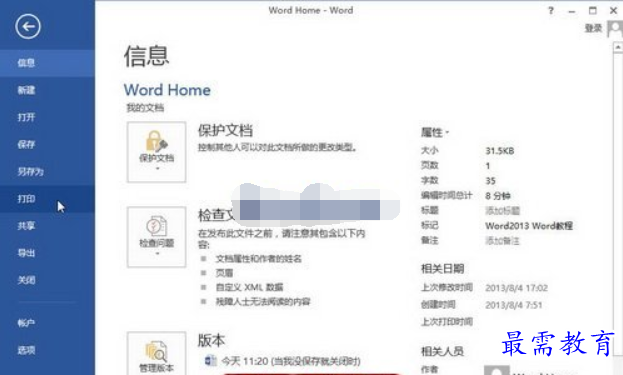Choose 共享 in the sidebar
This screenshot has width=623, height=375.
coord(47,226)
